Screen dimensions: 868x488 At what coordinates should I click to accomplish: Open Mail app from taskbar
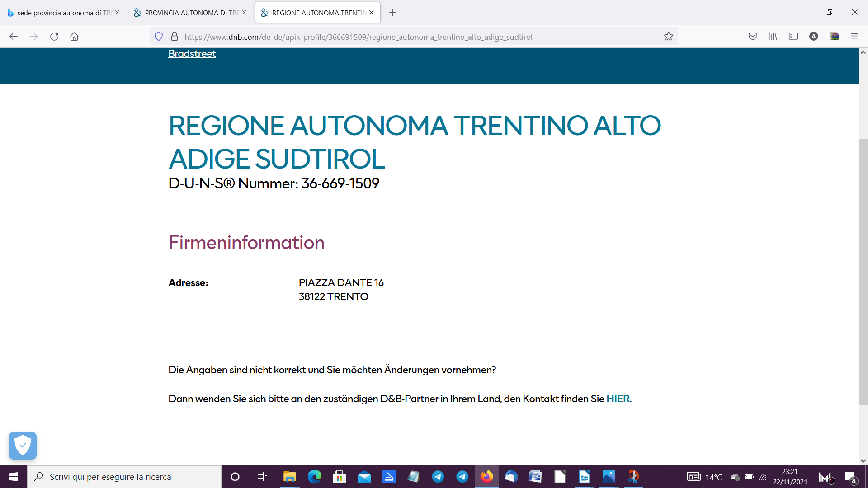coord(364,477)
